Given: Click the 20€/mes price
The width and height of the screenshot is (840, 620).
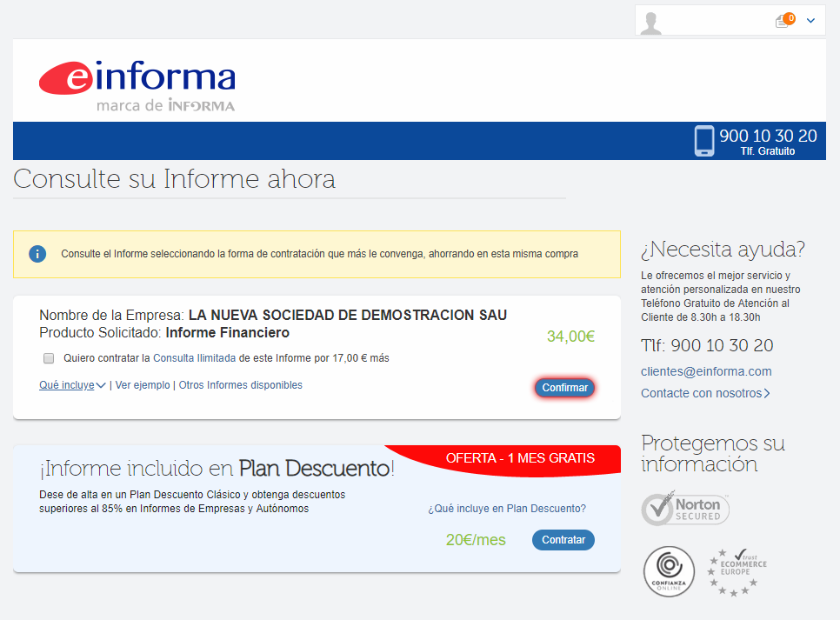Looking at the screenshot, I should click(476, 540).
